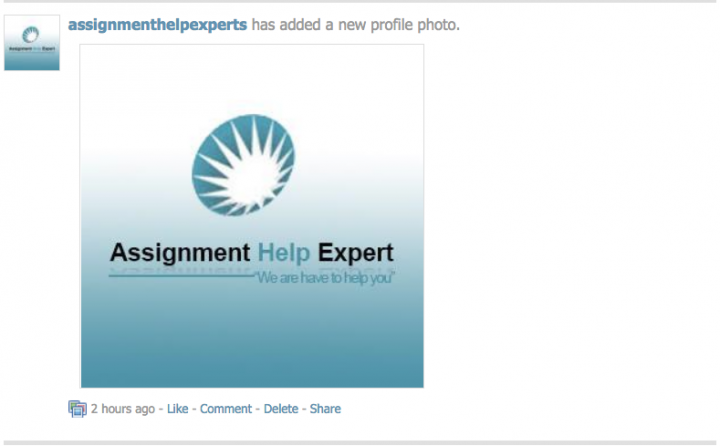720x446 pixels.
Task: Delete the profile photo post
Action: (x=281, y=408)
